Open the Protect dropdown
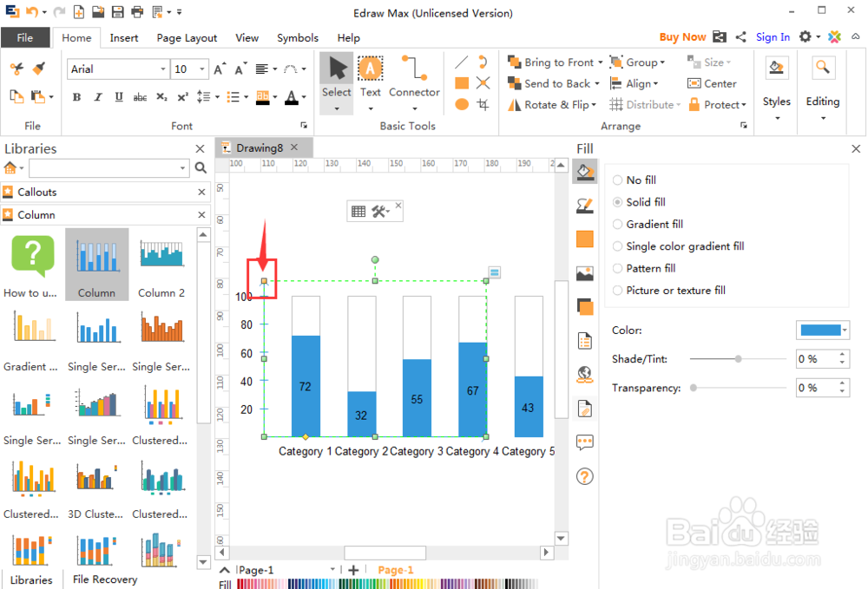 [718, 104]
